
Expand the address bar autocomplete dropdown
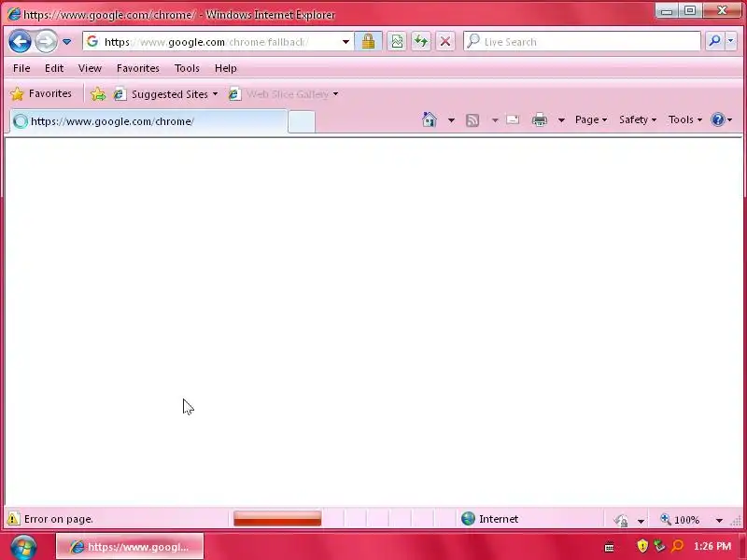(x=345, y=42)
